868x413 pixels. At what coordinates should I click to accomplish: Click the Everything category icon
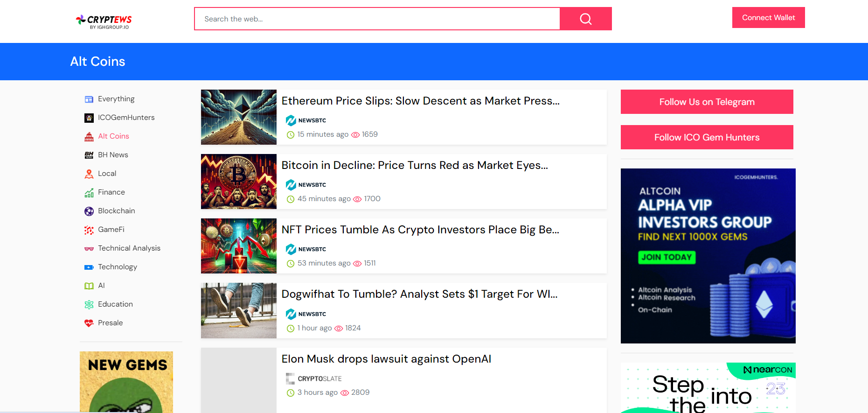click(89, 99)
